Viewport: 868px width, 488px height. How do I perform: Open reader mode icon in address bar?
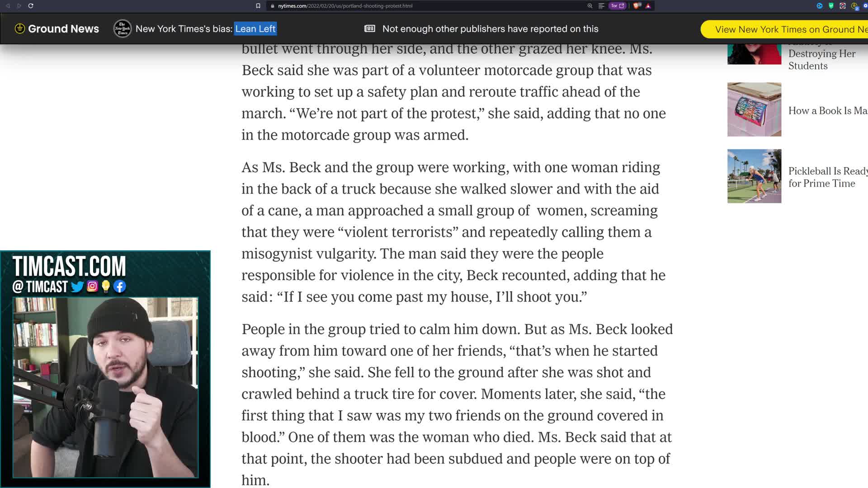coord(601,6)
